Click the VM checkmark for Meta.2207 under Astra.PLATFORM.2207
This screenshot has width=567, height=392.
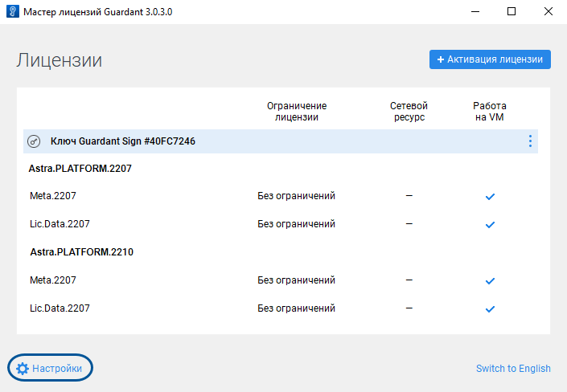click(x=490, y=196)
